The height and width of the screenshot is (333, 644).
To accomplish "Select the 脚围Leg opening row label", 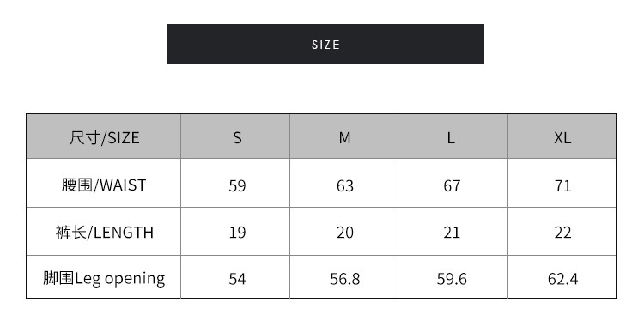I will pos(104,278).
